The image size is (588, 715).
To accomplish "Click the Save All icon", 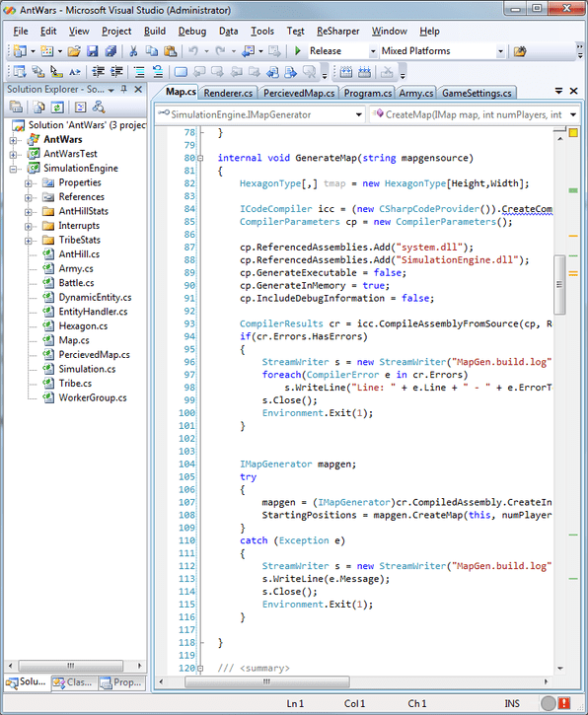I will 110,51.
